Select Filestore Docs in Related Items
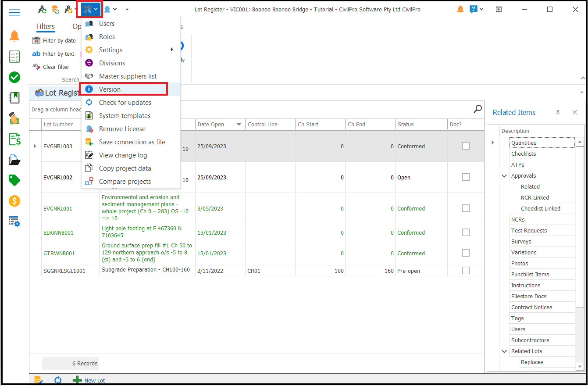The height and width of the screenshot is (386, 588). click(542, 297)
